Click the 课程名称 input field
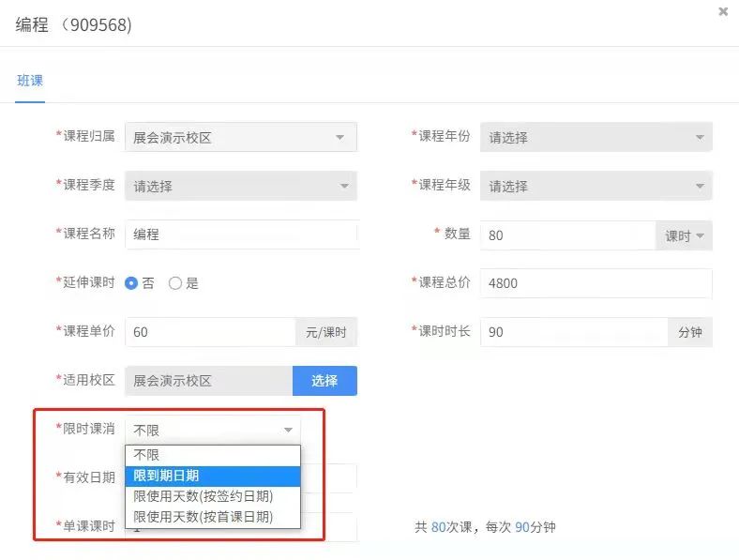739x560 pixels. [x=240, y=235]
